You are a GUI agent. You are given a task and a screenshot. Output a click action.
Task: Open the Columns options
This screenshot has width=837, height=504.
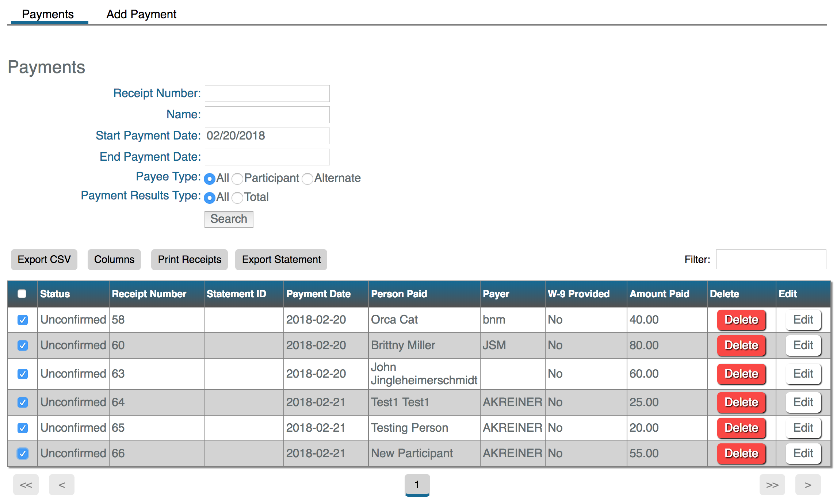(x=114, y=259)
